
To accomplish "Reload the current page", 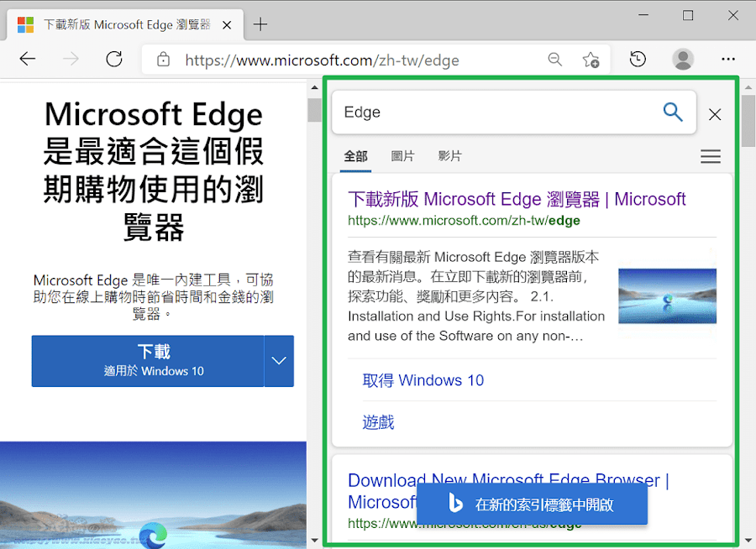I will click(114, 60).
